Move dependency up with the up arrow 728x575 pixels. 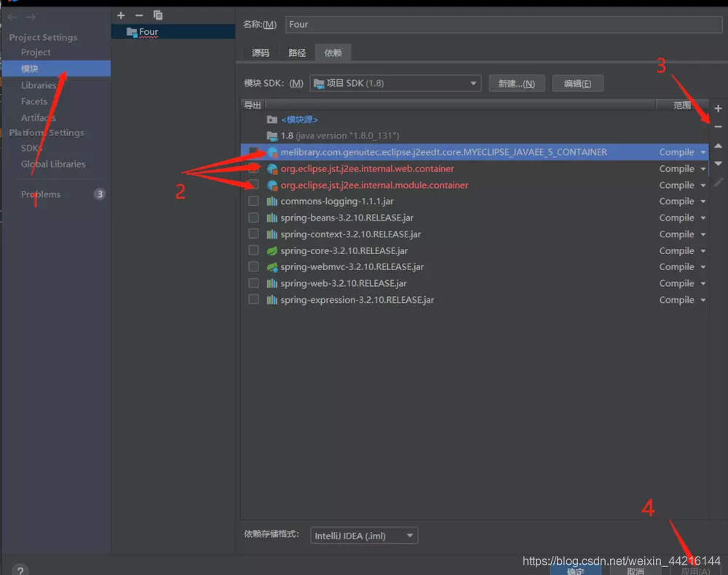(718, 146)
